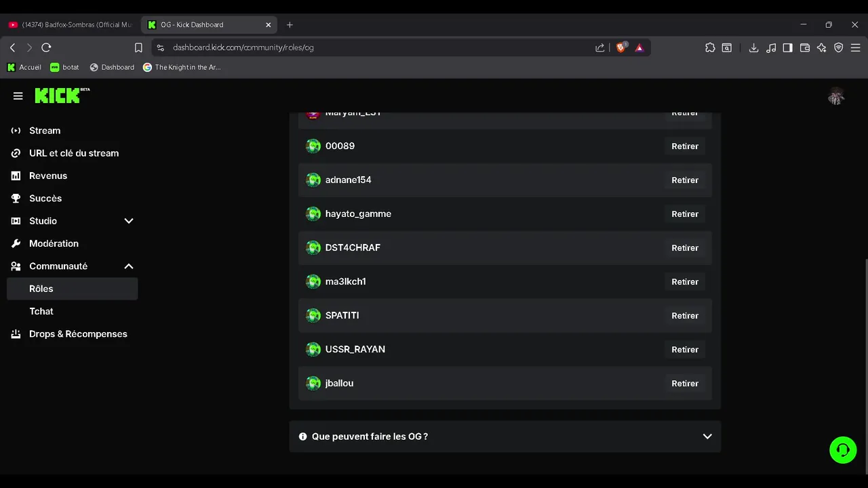The height and width of the screenshot is (488, 868).
Task: Open the Modération sidebar item
Action: click(54, 243)
